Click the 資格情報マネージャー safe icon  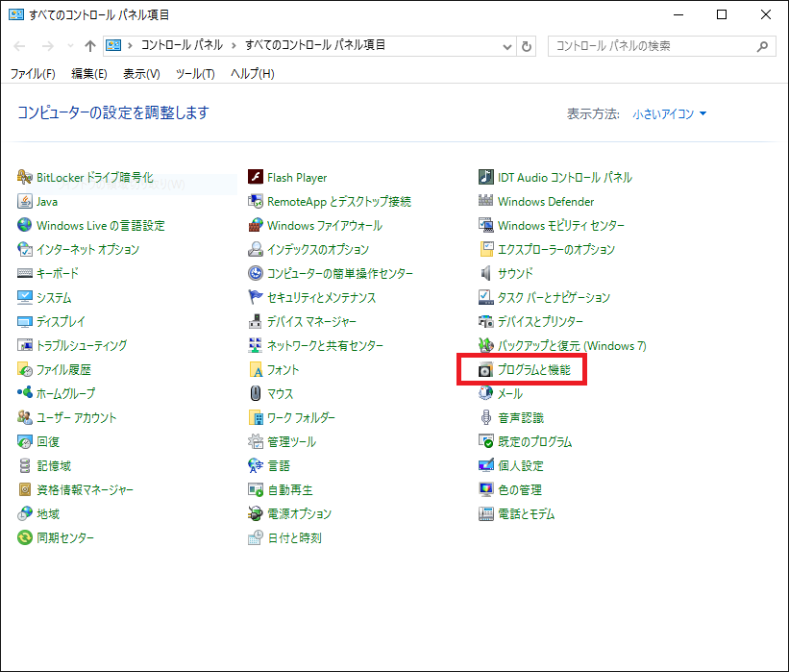tap(25, 489)
